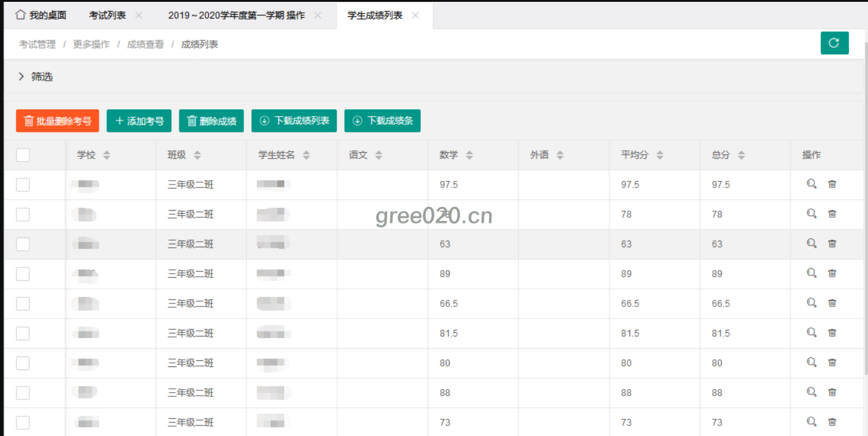The height and width of the screenshot is (436, 868).
Task: Click the green refresh icon button
Action: point(834,43)
